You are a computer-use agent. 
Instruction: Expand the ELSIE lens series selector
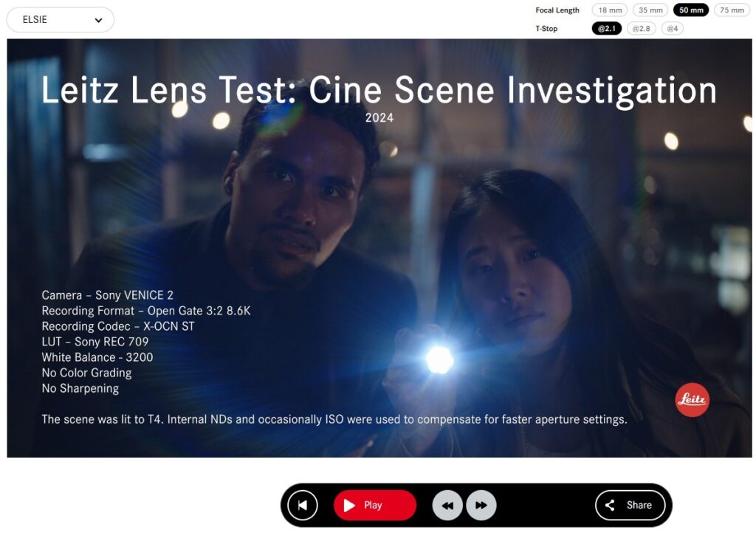pyautogui.click(x=61, y=20)
